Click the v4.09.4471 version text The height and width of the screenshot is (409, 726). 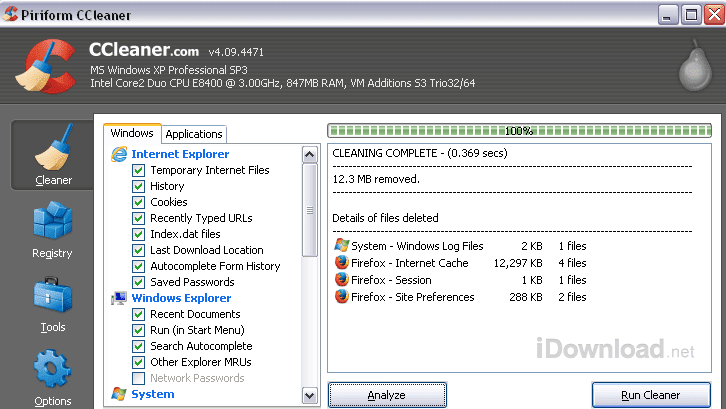(x=236, y=52)
